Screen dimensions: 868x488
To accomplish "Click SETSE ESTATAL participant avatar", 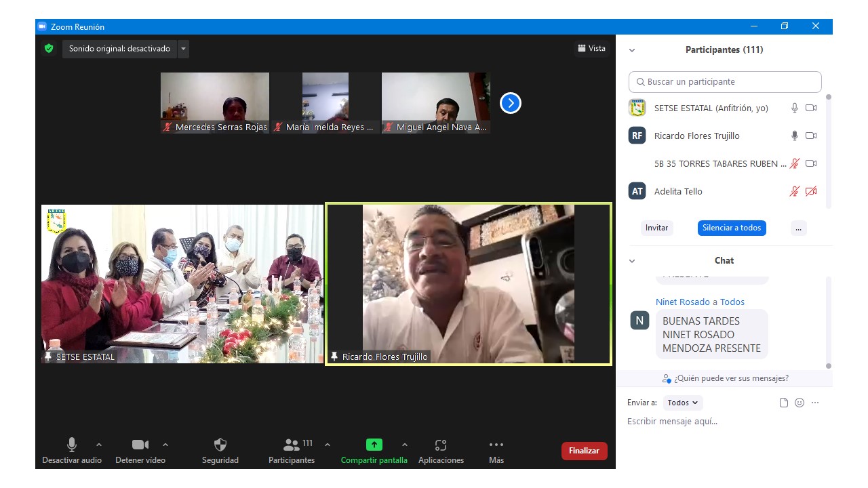I will tap(637, 108).
